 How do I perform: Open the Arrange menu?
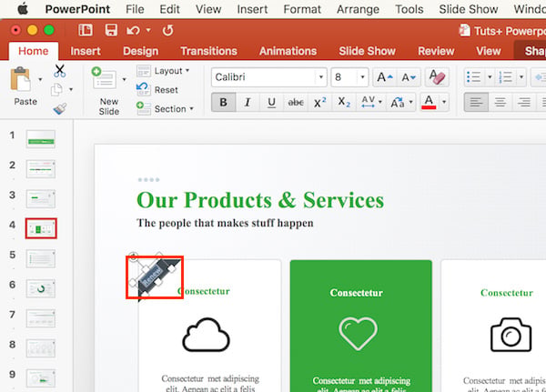pos(358,9)
